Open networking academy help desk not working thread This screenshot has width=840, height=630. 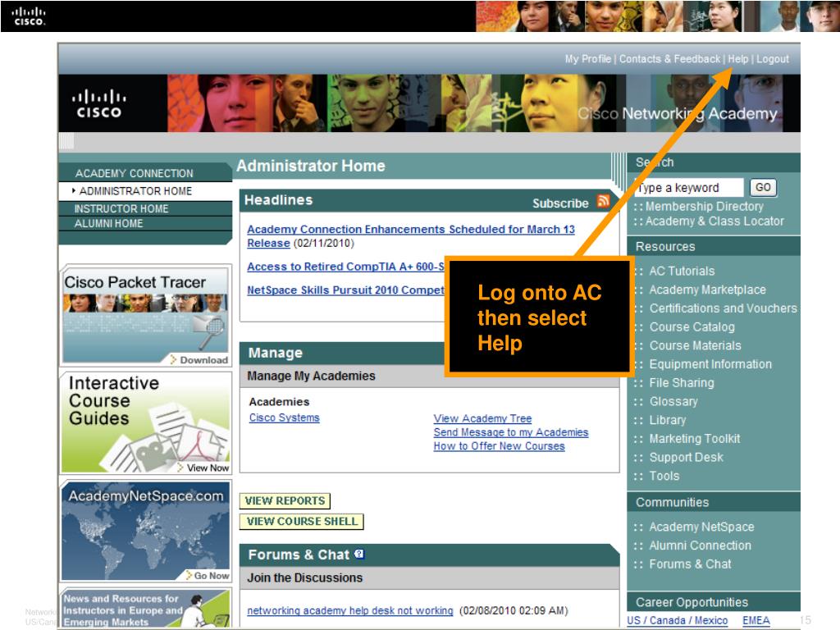pyautogui.click(x=349, y=610)
